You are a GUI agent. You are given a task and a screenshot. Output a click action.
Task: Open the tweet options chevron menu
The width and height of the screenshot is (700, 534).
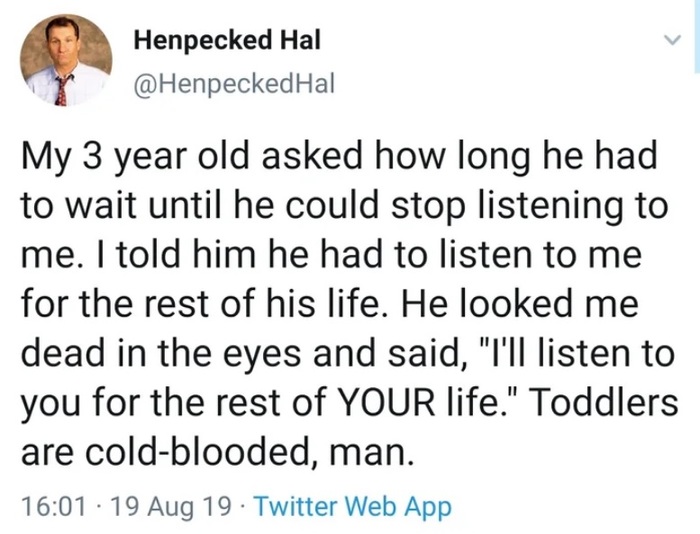(x=672, y=40)
